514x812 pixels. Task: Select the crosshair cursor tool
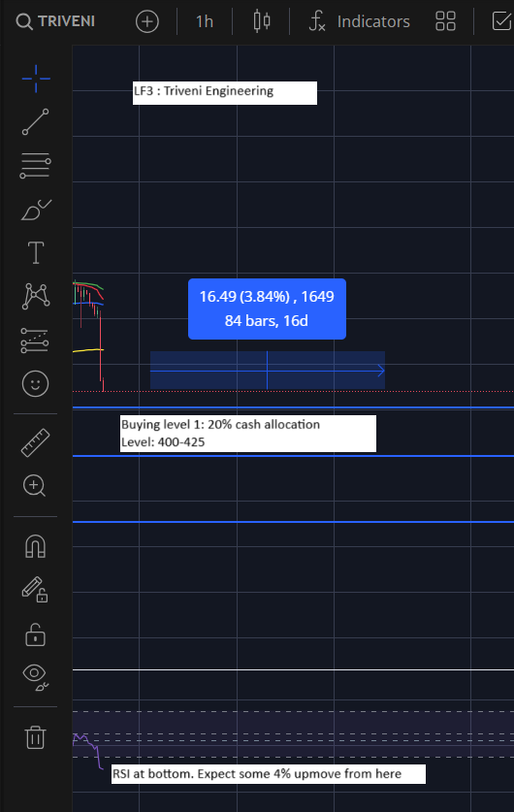(x=36, y=79)
